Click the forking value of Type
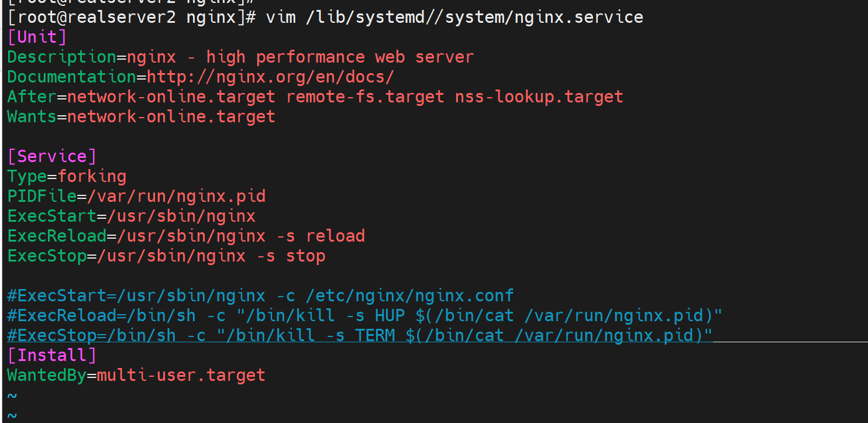 tap(91, 176)
